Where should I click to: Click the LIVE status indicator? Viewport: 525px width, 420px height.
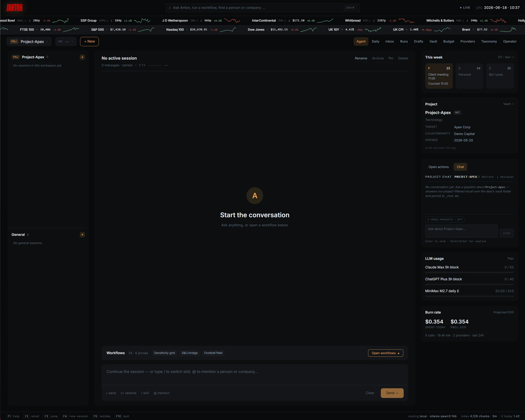pyautogui.click(x=465, y=8)
